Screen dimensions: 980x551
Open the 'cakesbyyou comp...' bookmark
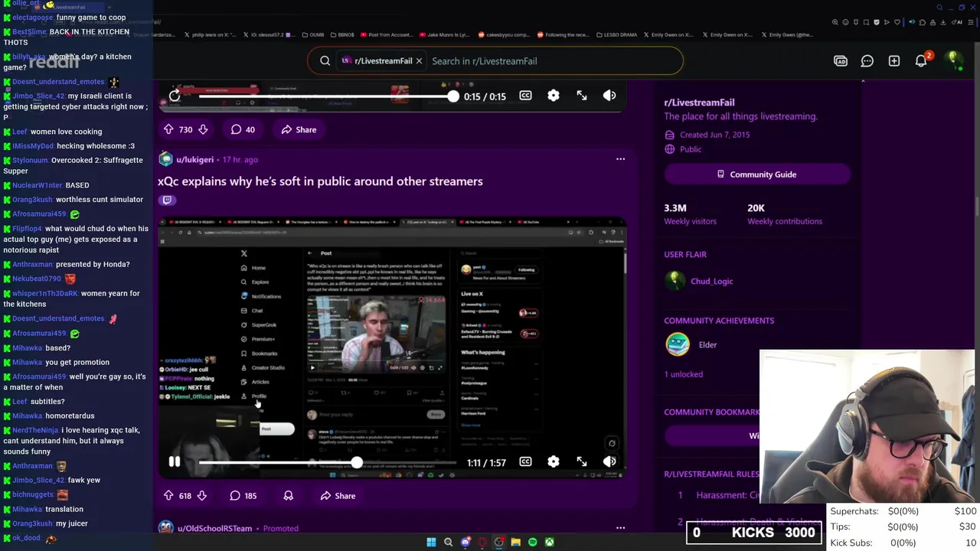(x=504, y=34)
